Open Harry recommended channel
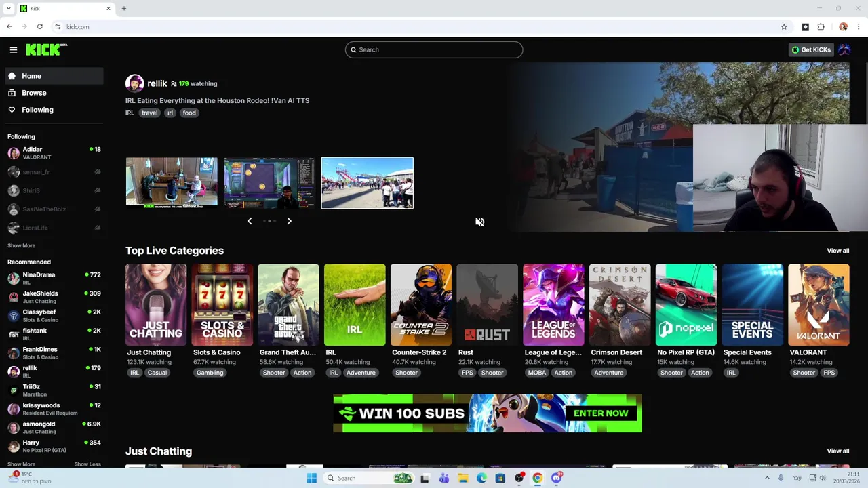Viewport: 868px width, 488px height. point(54,446)
